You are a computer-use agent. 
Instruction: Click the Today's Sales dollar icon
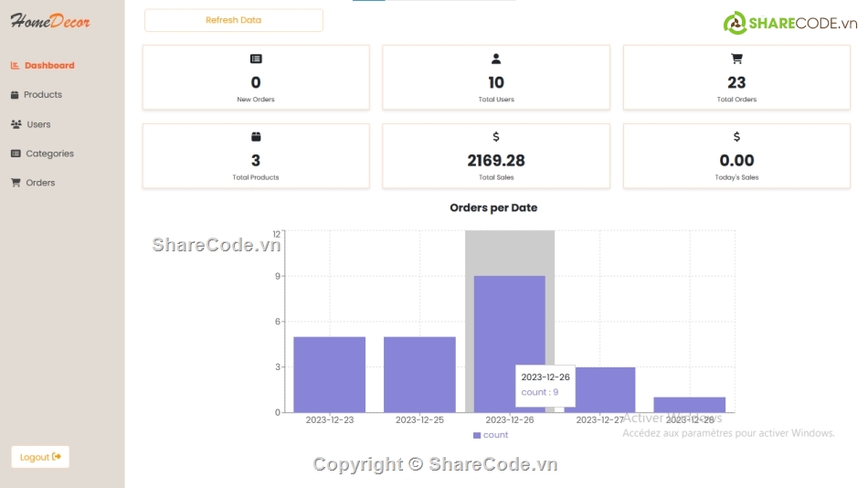[736, 137]
